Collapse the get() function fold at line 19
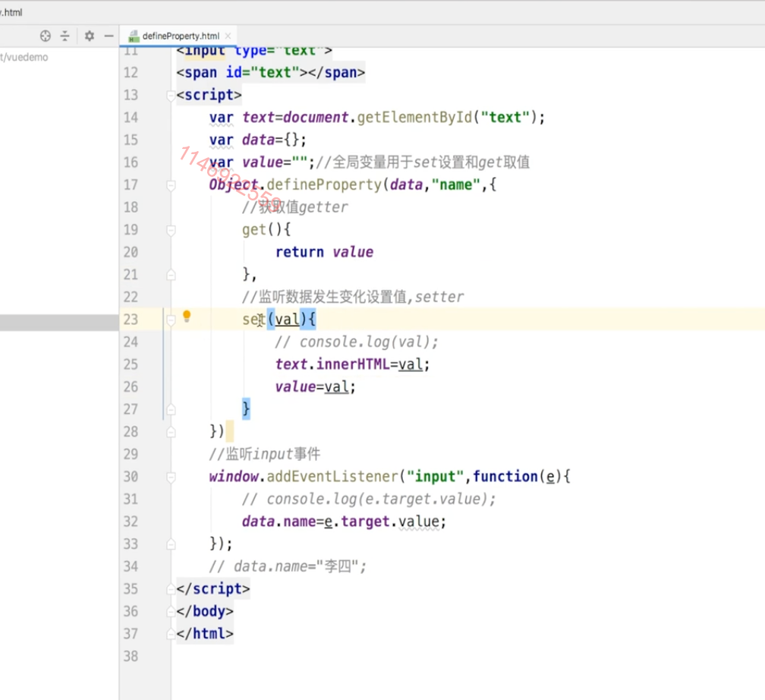Image resolution: width=765 pixels, height=700 pixels. pos(171,230)
